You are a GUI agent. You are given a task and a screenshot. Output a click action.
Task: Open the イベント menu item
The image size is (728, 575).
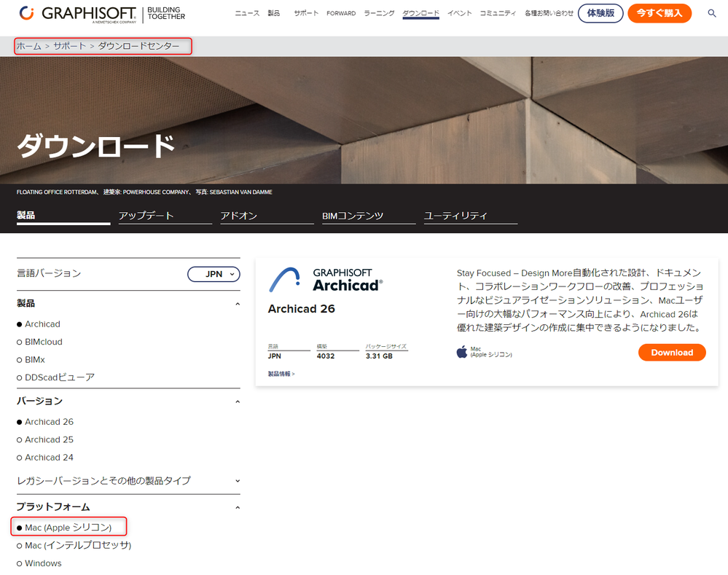[x=459, y=13]
